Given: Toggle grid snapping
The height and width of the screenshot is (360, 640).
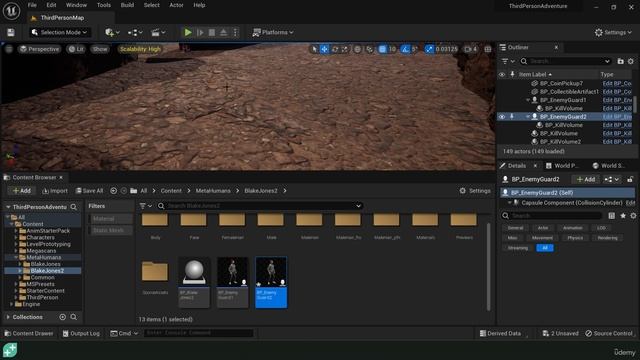Looking at the screenshot, I should [x=382, y=49].
